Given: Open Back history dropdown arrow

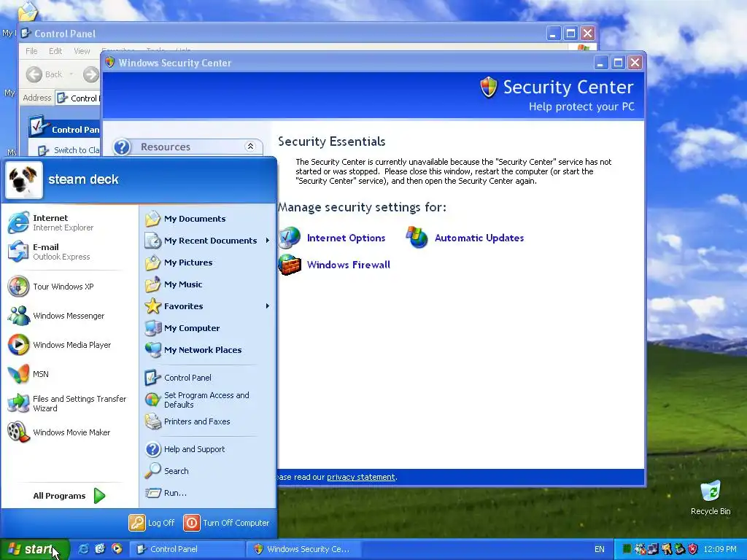Looking at the screenshot, I should point(71,74).
